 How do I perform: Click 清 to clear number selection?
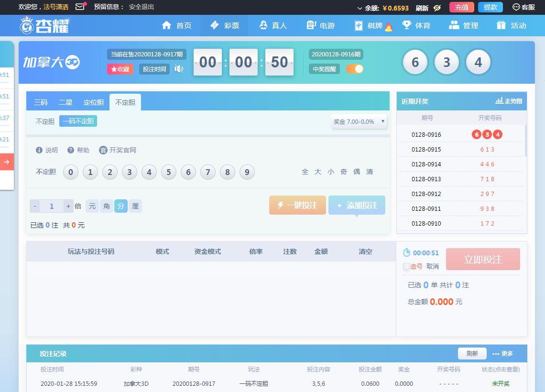click(x=370, y=172)
